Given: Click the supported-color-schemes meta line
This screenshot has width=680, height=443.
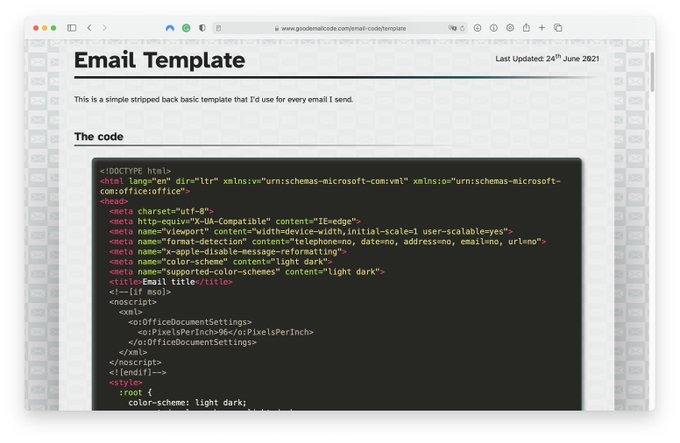Looking at the screenshot, I should pos(247,271).
